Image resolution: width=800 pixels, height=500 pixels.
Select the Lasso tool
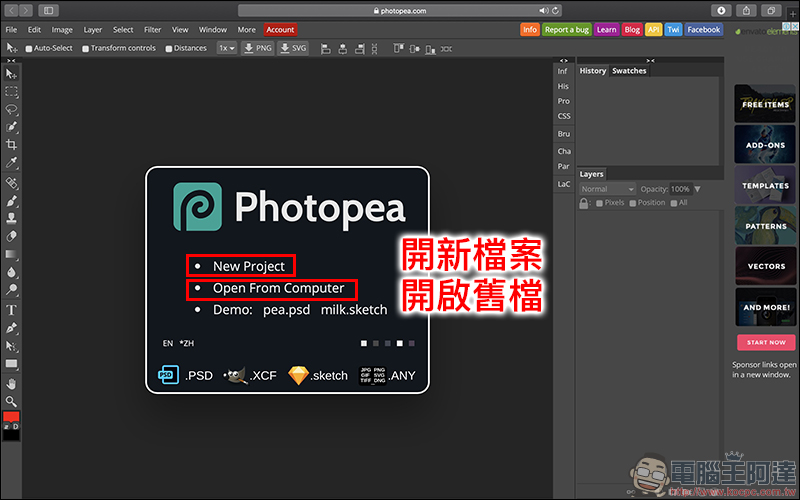(x=11, y=109)
